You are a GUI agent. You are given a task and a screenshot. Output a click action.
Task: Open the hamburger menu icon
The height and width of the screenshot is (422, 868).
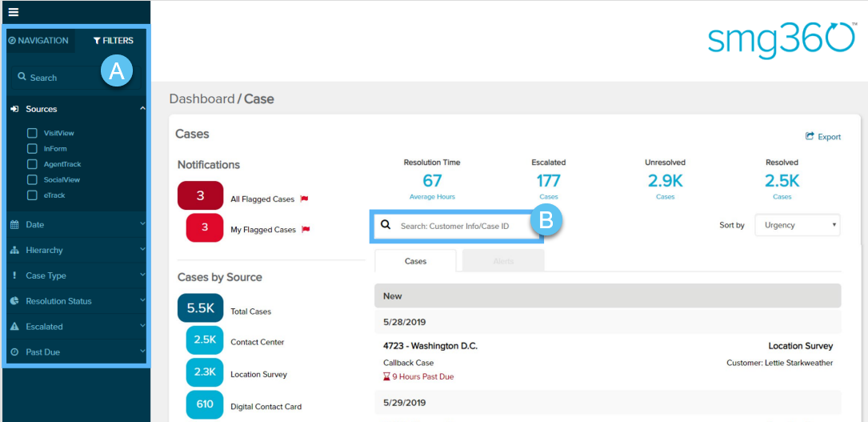coord(14,12)
